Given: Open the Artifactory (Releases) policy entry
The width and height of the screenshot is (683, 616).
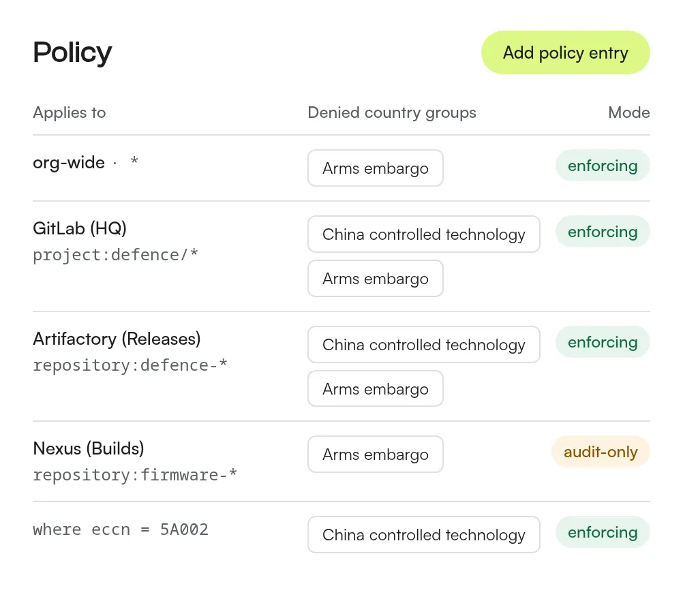Looking at the screenshot, I should [341, 367].
